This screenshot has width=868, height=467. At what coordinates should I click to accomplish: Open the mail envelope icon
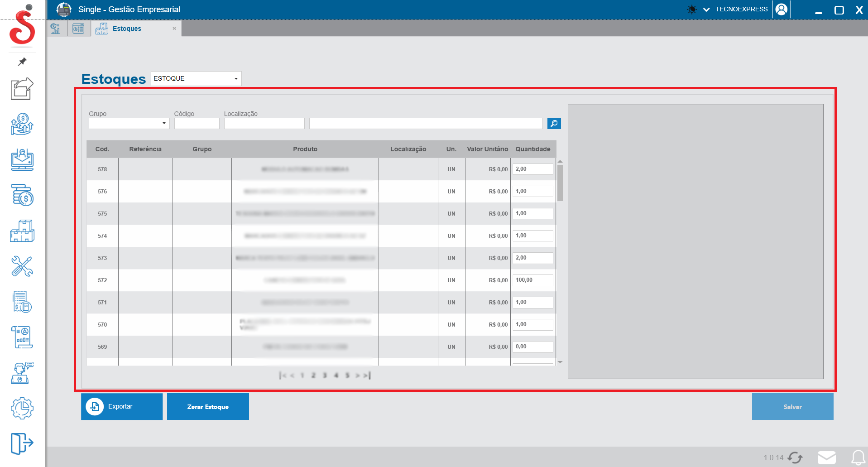click(826, 457)
